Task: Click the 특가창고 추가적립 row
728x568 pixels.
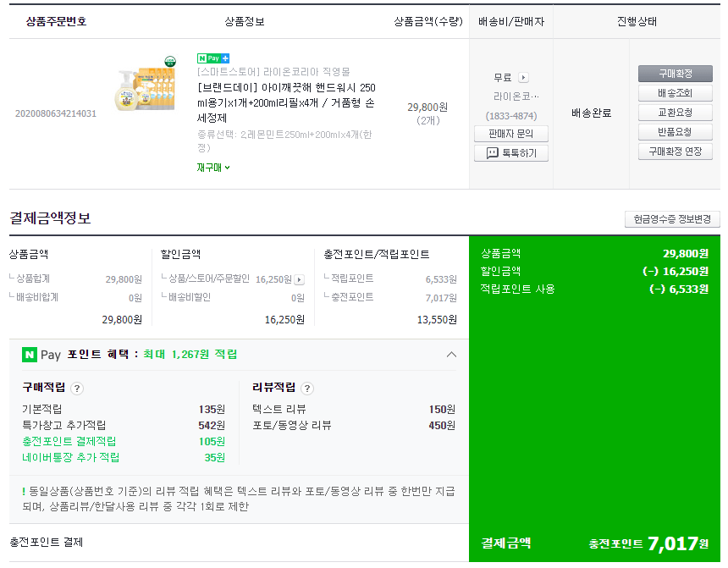Action: pyautogui.click(x=124, y=426)
